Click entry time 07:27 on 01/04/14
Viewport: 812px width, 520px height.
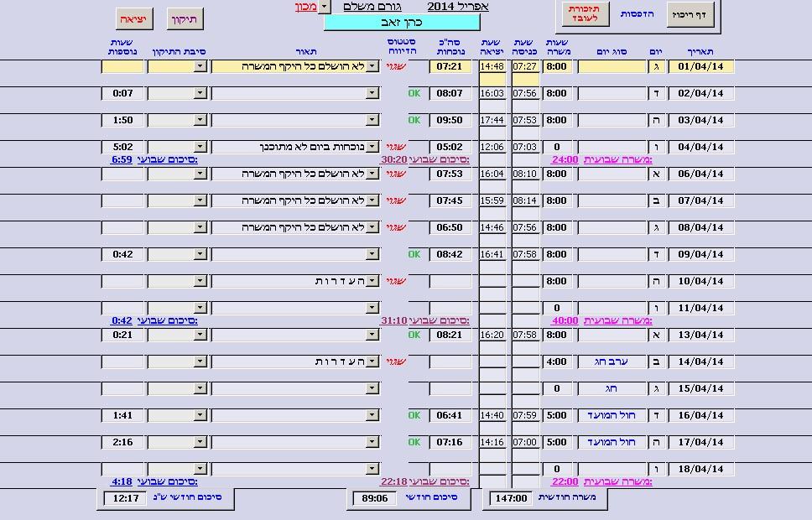pos(525,66)
